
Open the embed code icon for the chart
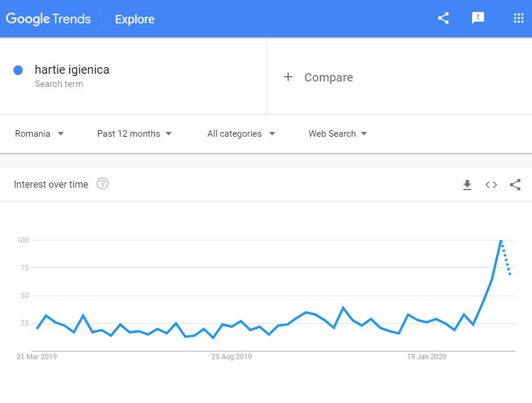(491, 185)
